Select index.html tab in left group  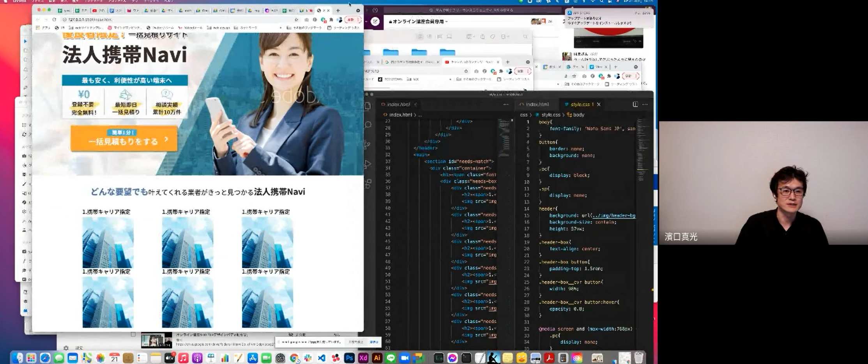tap(398, 104)
